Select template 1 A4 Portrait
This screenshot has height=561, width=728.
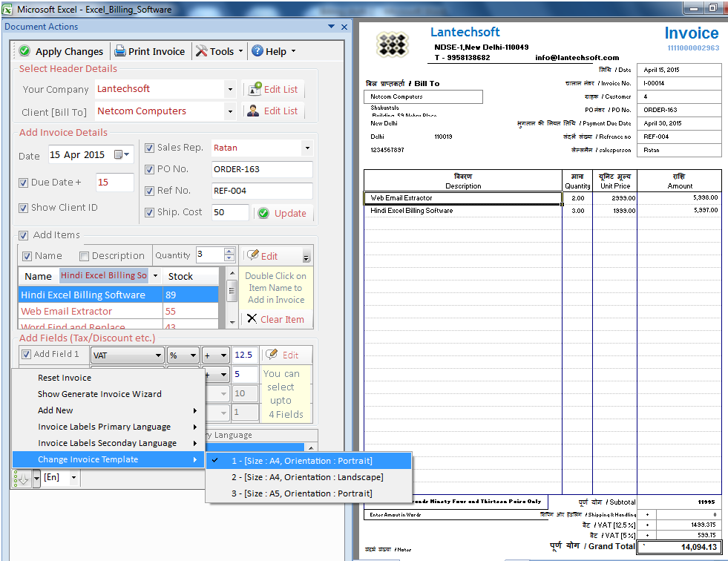(309, 461)
